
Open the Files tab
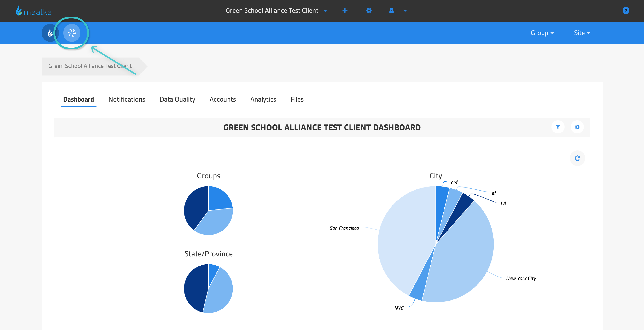point(297,100)
